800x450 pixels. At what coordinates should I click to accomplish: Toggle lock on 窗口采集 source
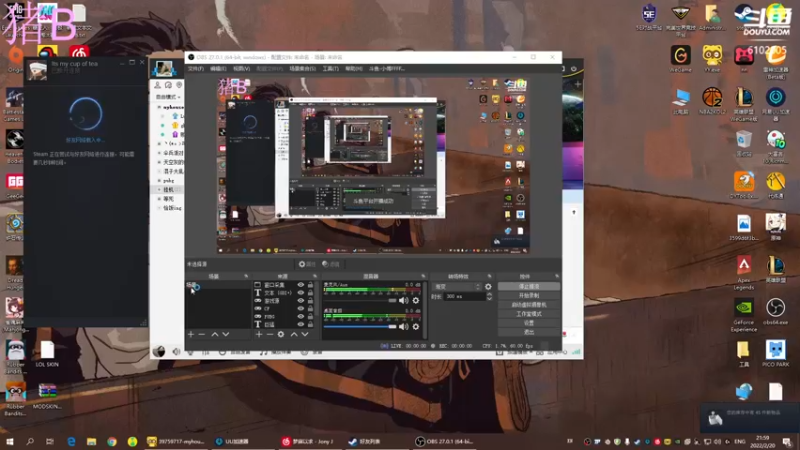coord(310,285)
